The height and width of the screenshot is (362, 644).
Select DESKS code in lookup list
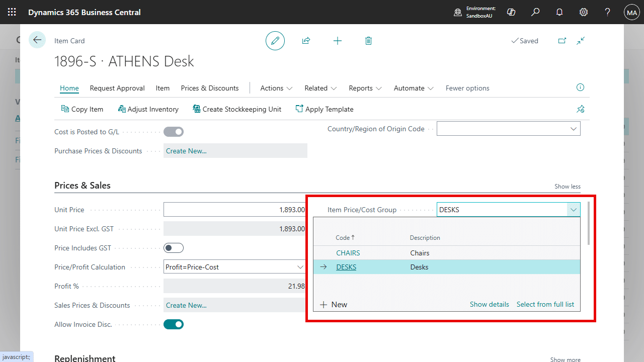pyautogui.click(x=346, y=267)
